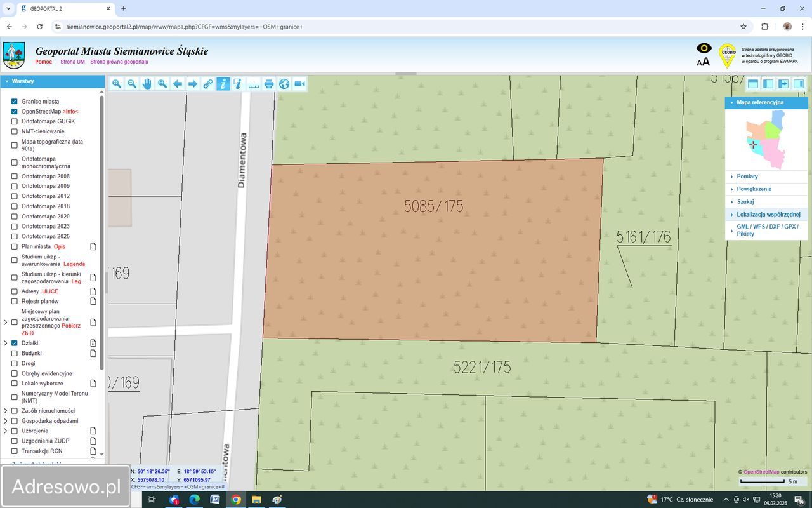Click the globe icon in map toolbar
The width and height of the screenshot is (812, 508).
(x=284, y=84)
